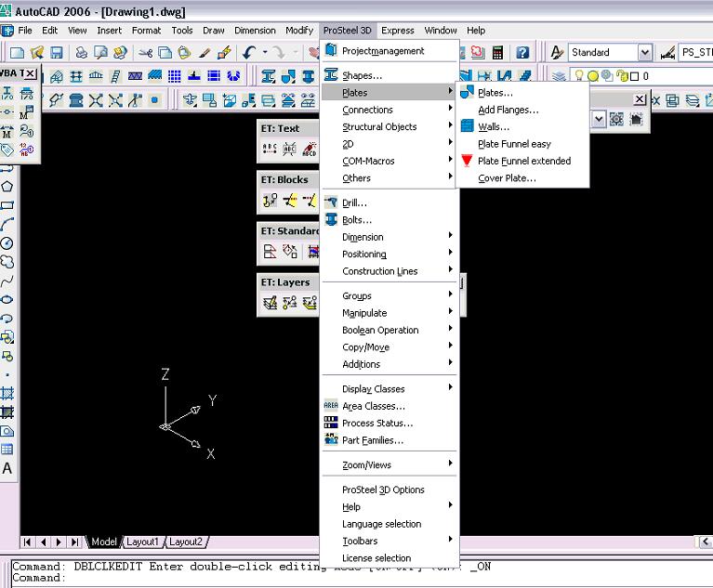Screen dimensions: 713x588
Task: Select Projectmanagement menu entry
Action: 390,51
